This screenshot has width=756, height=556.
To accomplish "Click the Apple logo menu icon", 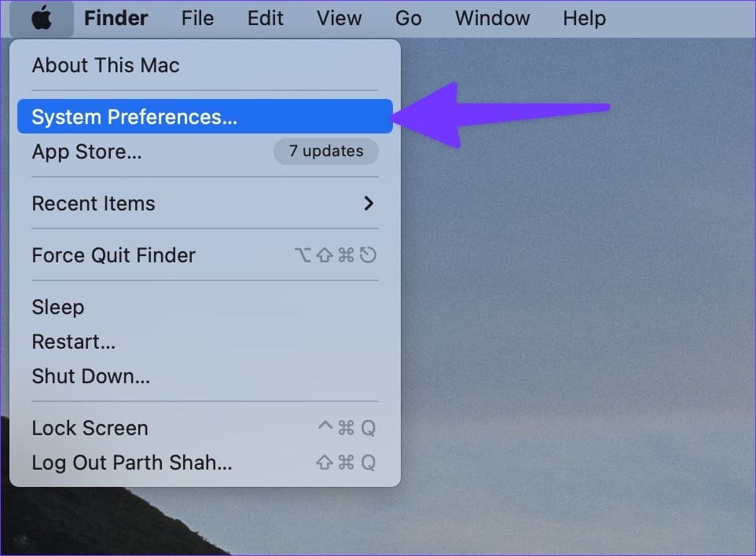I will (x=42, y=19).
